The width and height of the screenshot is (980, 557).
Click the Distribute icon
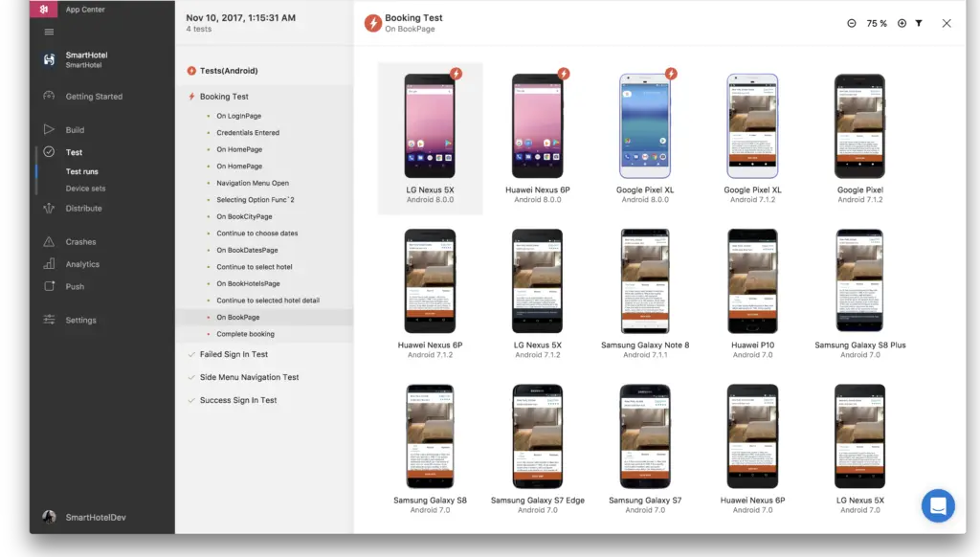point(49,209)
